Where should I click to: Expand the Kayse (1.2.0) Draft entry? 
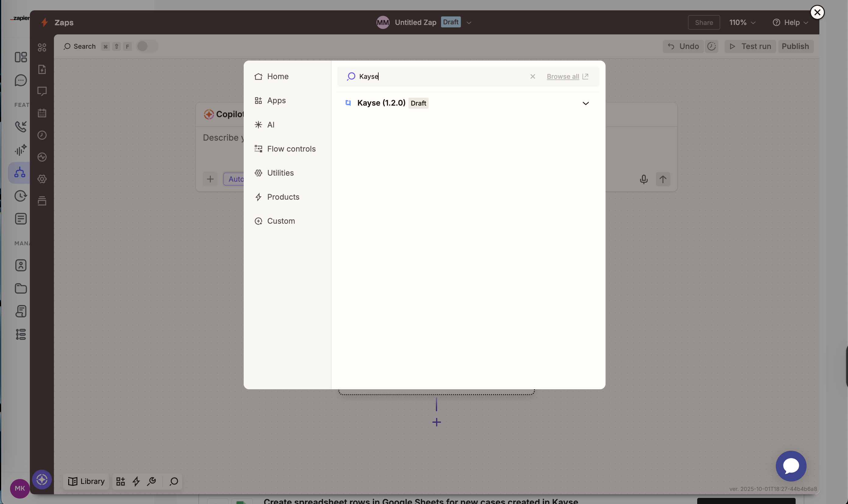coord(586,103)
